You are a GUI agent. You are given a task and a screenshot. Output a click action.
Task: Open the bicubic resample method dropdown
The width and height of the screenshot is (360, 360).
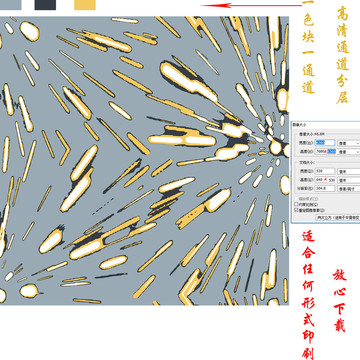[338, 217]
